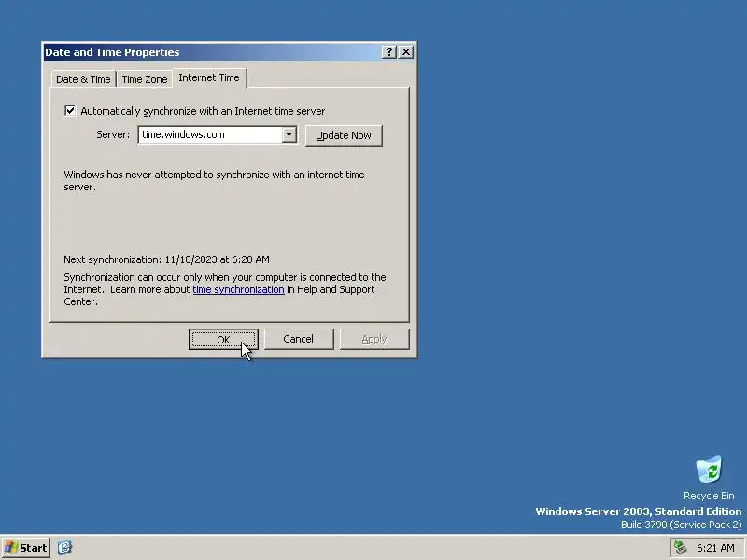Click the Update Now button
Image resolution: width=747 pixels, height=560 pixels.
[344, 135]
